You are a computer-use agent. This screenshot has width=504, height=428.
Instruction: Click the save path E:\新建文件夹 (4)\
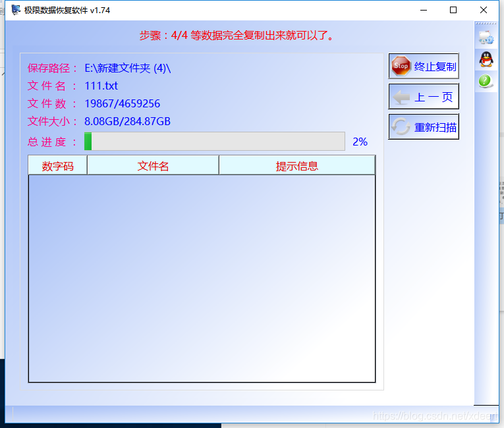coord(128,68)
